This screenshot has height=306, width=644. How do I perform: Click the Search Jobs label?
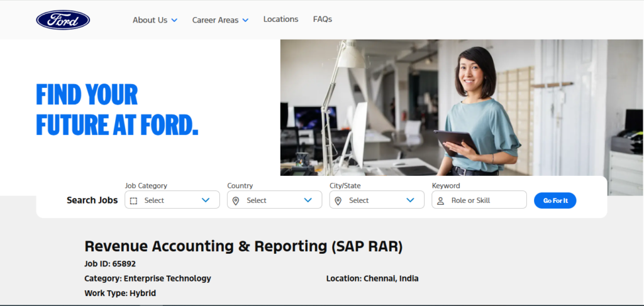[92, 200]
